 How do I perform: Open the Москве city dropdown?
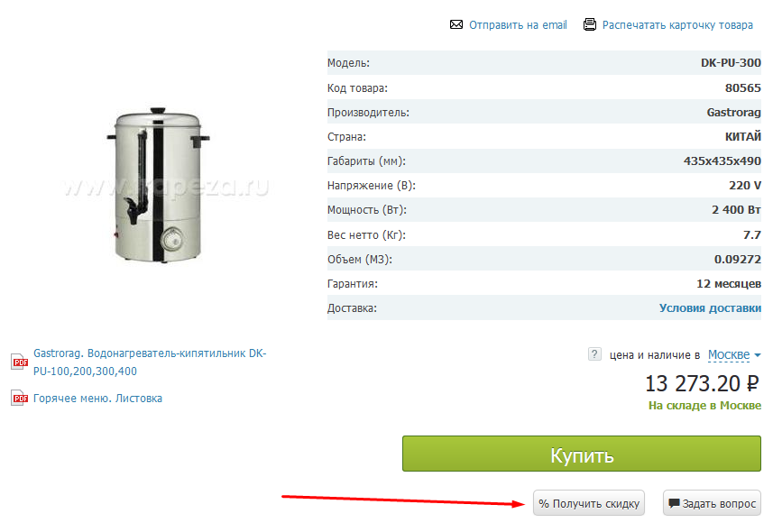(x=729, y=355)
